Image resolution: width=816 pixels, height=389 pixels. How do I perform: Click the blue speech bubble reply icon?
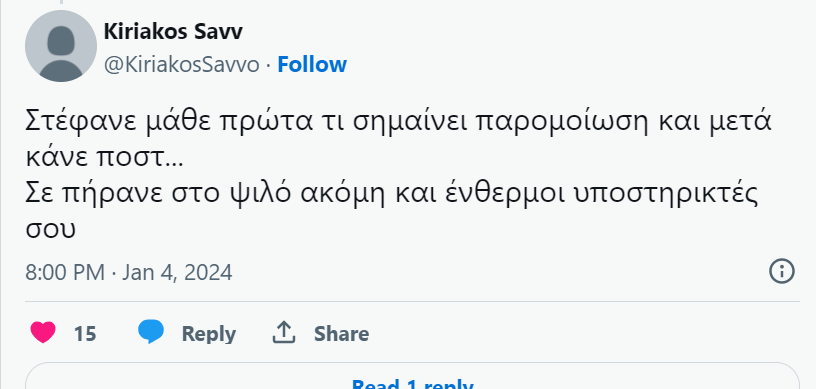[151, 332]
